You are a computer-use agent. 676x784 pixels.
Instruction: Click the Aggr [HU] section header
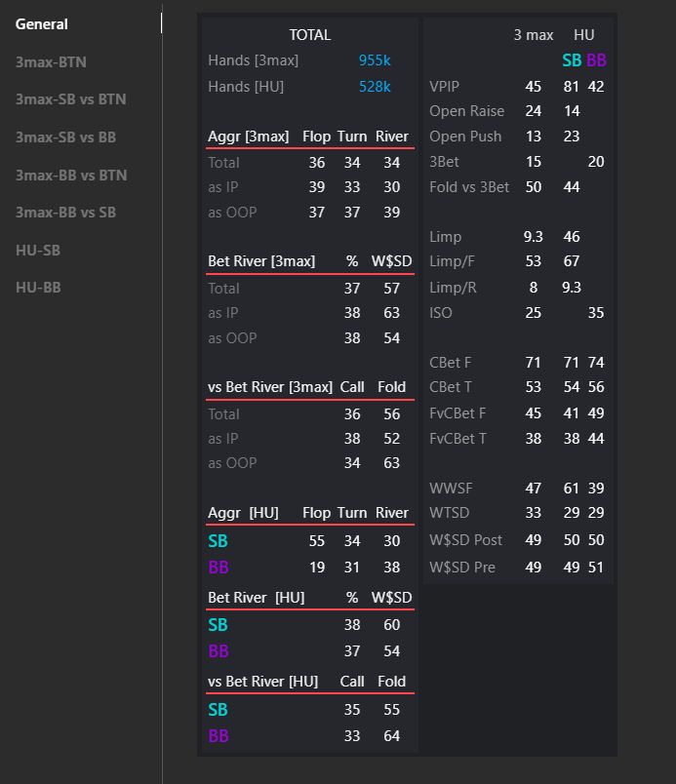243,513
